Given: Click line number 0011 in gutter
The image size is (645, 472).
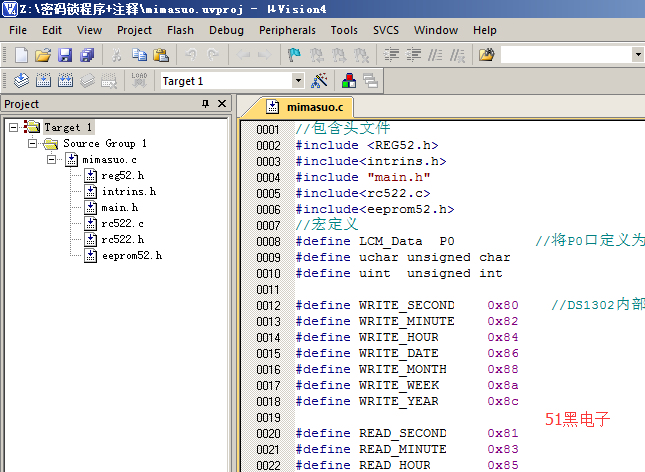Looking at the screenshot, I should [268, 290].
